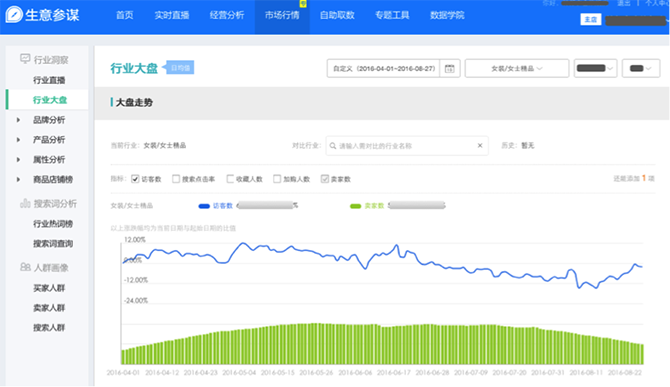Open the 女装/女士精品 category dropdown

517,68
